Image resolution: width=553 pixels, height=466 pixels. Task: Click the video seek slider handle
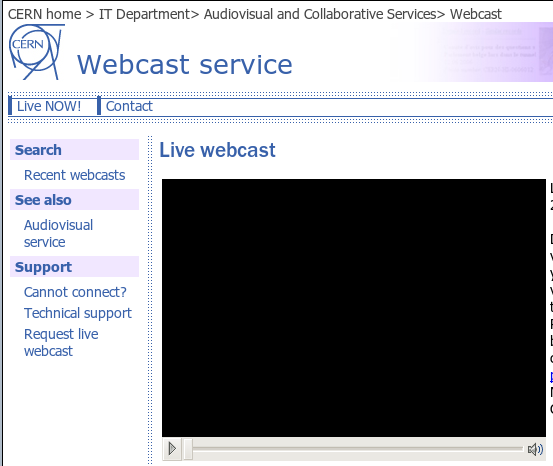pos(188,449)
